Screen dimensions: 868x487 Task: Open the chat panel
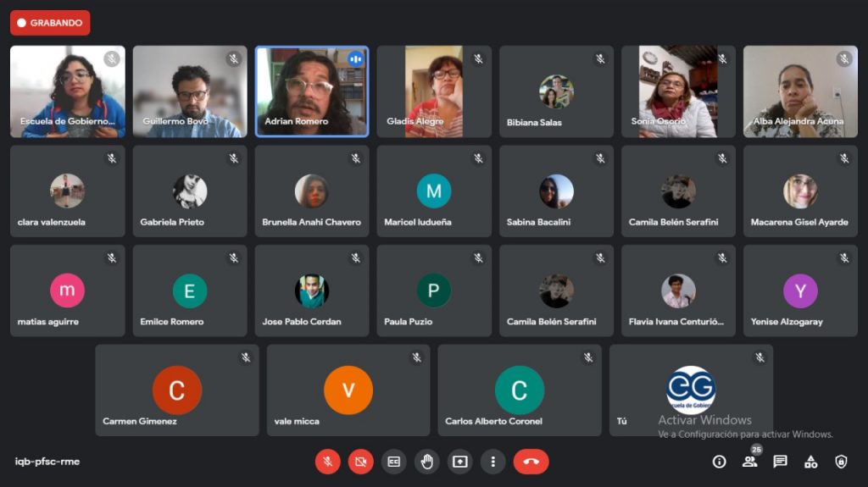tap(780, 462)
